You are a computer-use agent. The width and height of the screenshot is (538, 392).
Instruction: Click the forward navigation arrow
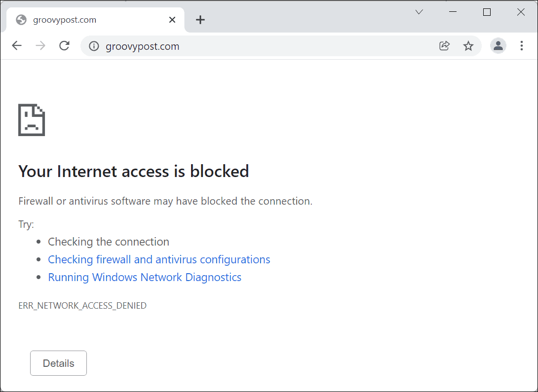pyautogui.click(x=40, y=45)
